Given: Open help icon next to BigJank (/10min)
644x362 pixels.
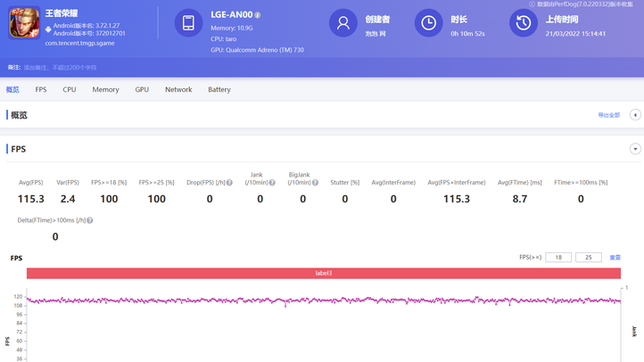Looking at the screenshot, I should (x=315, y=183).
